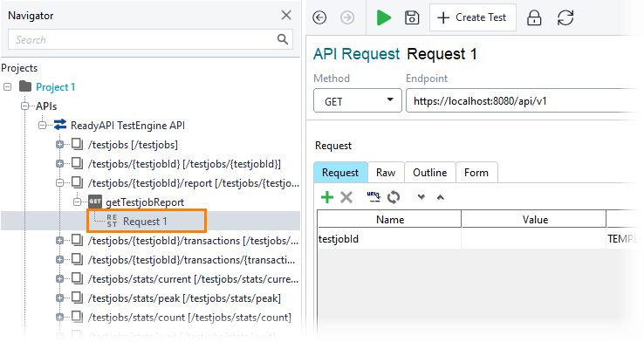Click resource icon beside /testjobs/stats/current
Image resolution: width=644 pixels, height=342 pixels.
77,278
